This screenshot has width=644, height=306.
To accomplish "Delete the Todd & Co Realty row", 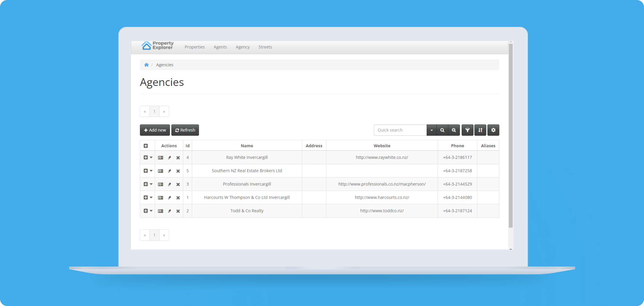I will coord(178,211).
